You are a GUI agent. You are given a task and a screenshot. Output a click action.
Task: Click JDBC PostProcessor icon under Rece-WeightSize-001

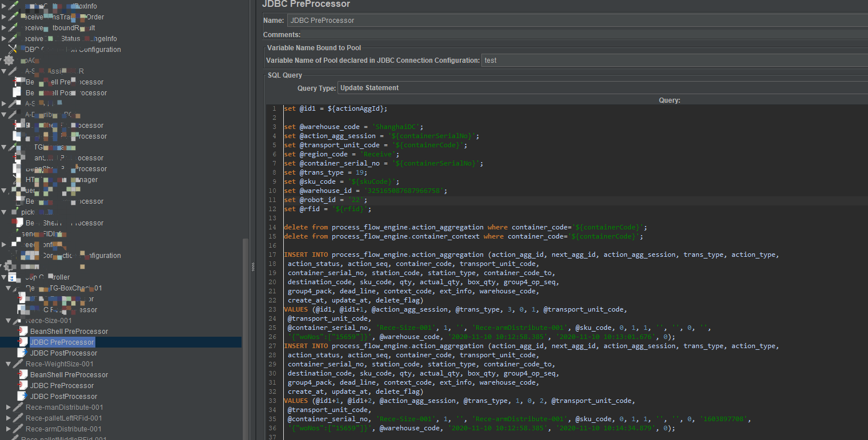pos(23,397)
